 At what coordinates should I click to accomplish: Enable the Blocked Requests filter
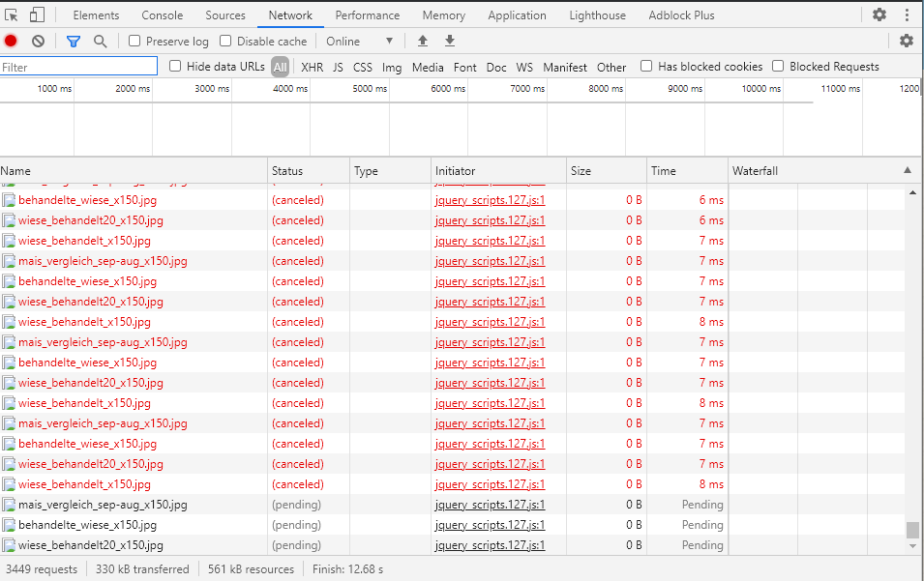778,67
